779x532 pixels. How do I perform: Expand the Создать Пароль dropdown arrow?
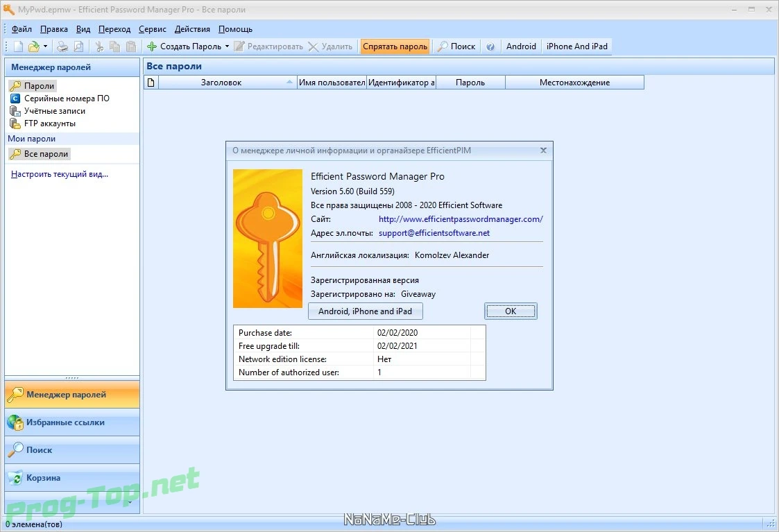(x=227, y=46)
